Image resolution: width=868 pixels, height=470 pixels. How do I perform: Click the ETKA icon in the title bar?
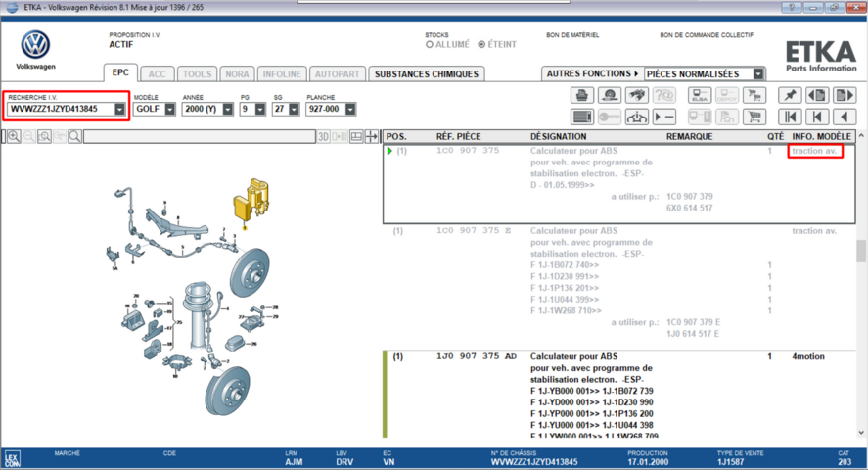12,7
